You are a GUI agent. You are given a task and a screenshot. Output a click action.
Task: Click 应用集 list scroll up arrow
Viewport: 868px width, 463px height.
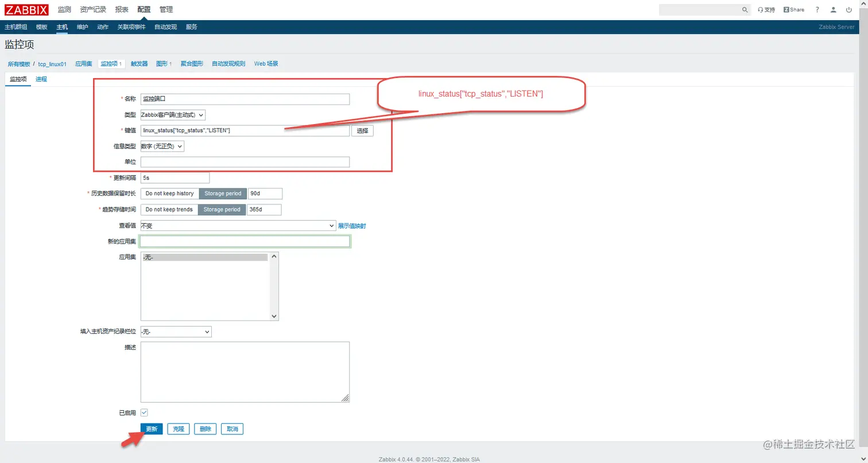coord(274,256)
